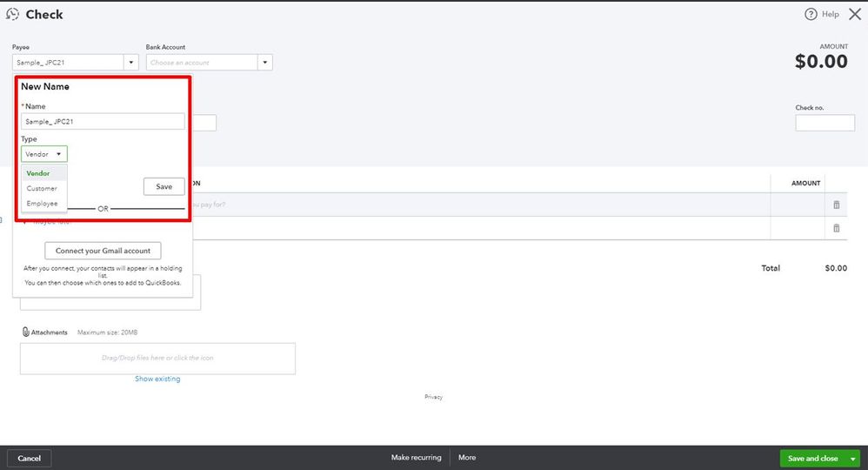Click the Check no. input box
The width and height of the screenshot is (868, 470).
point(825,123)
